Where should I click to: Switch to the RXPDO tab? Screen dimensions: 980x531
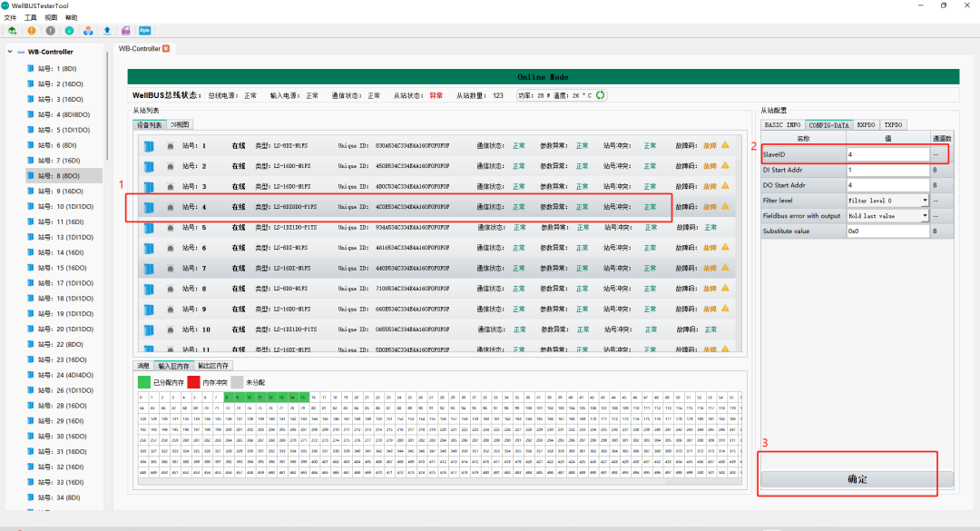(x=866, y=125)
